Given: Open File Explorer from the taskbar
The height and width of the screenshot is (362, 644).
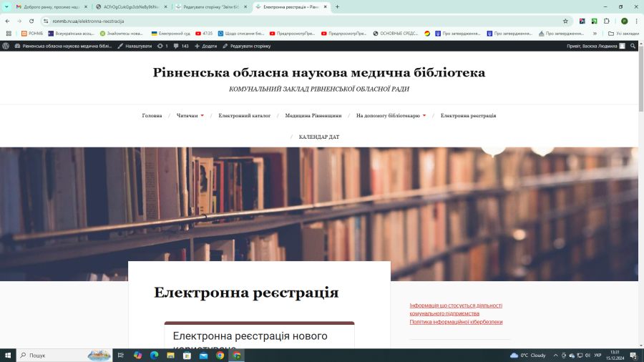Looking at the screenshot, I should (170, 356).
